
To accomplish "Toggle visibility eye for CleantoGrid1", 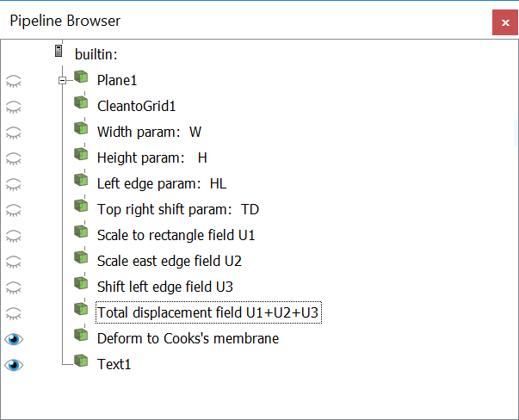I will click(x=14, y=107).
